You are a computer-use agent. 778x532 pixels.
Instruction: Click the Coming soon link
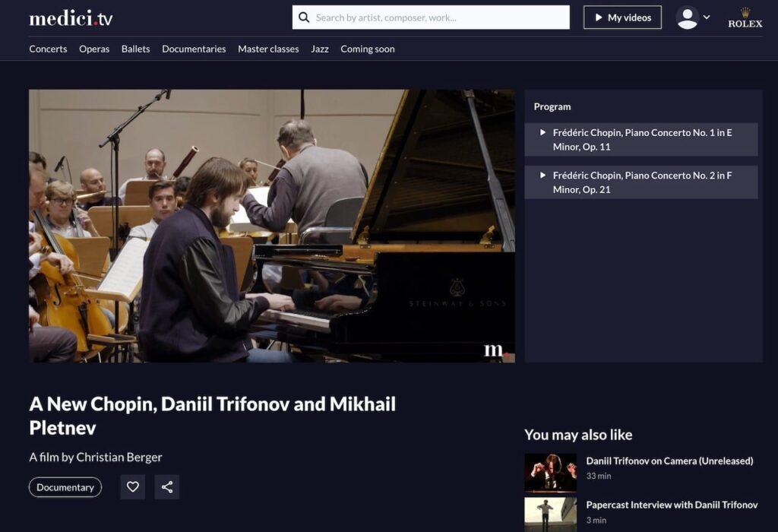point(368,49)
